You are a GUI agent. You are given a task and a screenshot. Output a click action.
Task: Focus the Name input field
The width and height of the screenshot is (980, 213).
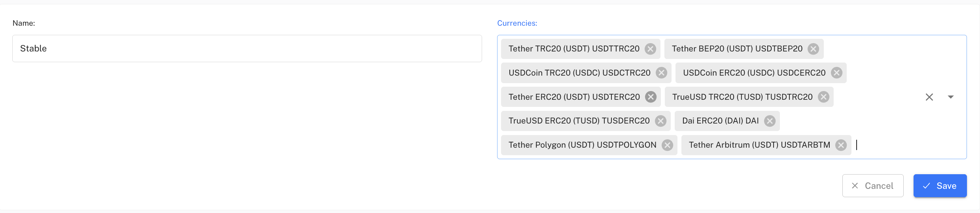coord(247,49)
